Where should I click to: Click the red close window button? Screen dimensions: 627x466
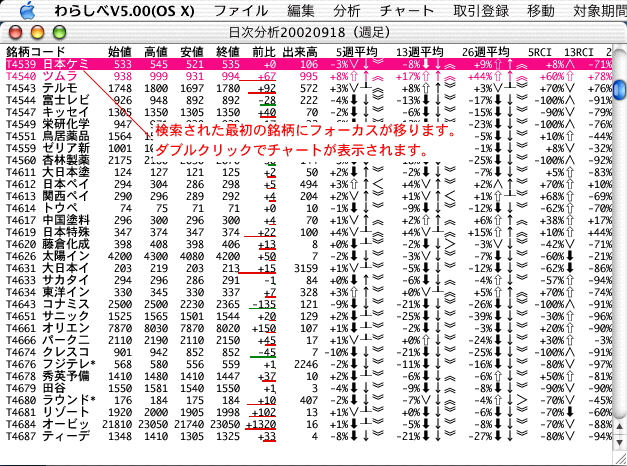(x=16, y=32)
